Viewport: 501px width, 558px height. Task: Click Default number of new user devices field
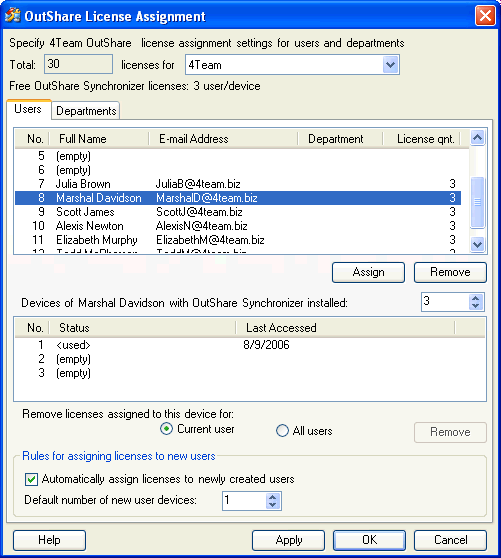[x=244, y=501]
